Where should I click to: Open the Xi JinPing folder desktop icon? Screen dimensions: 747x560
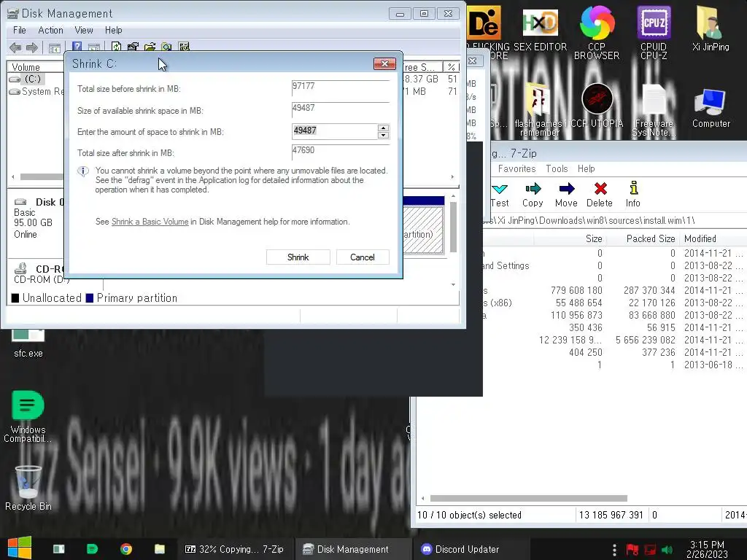[x=711, y=28]
